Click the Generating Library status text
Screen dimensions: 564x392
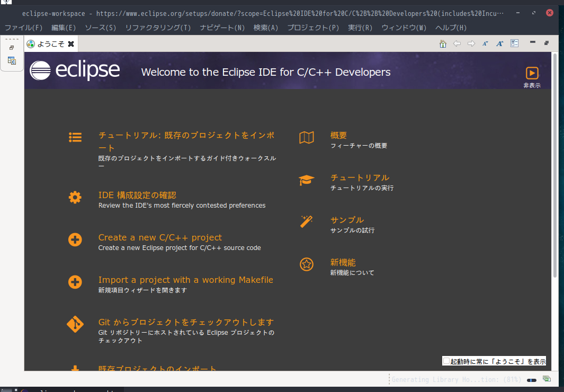[x=456, y=380]
